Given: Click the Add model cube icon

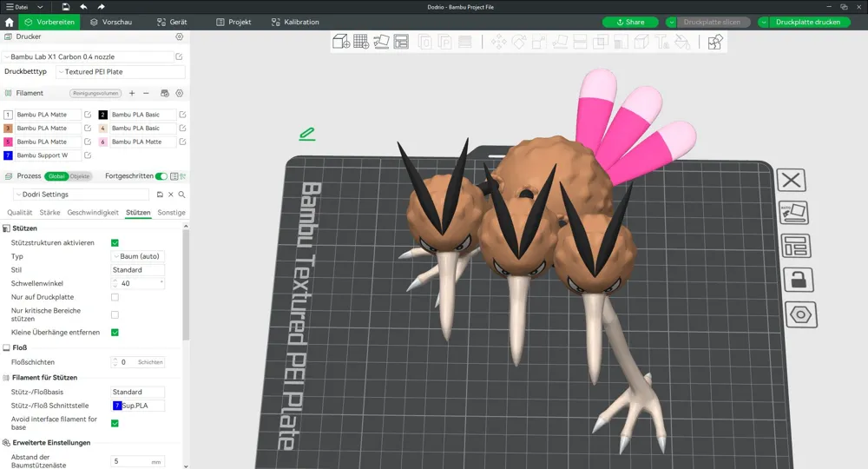Looking at the screenshot, I should (x=340, y=42).
